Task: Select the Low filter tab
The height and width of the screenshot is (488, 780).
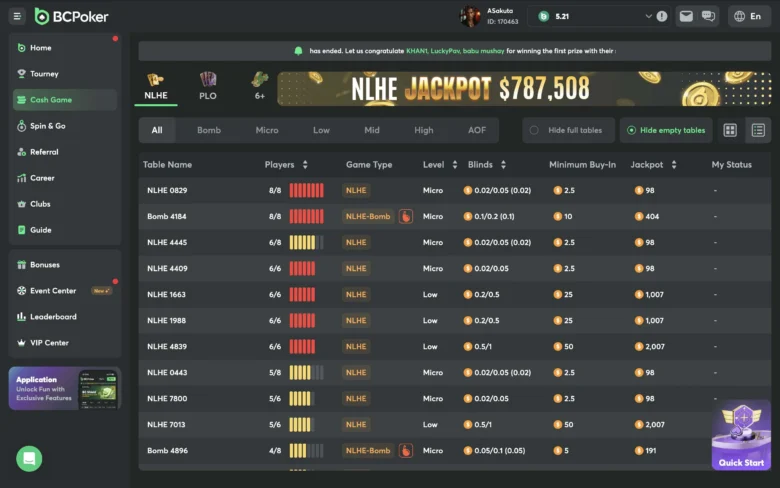Action: click(321, 130)
